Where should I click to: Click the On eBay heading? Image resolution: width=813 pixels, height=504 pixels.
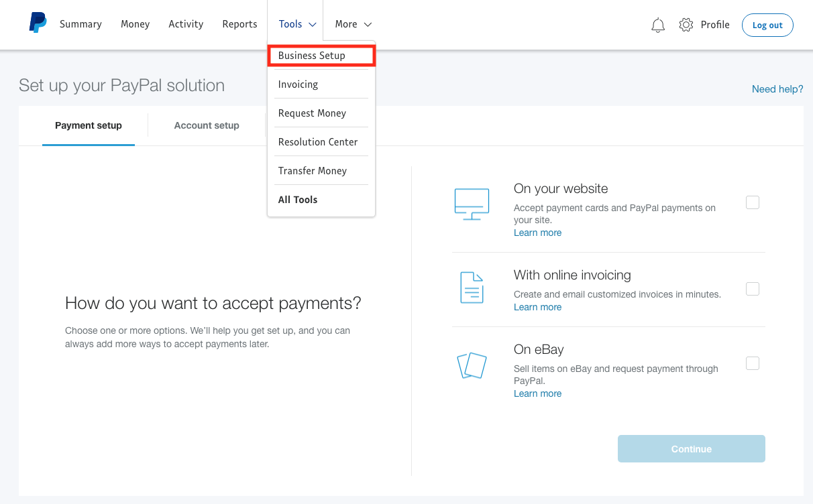coord(539,350)
